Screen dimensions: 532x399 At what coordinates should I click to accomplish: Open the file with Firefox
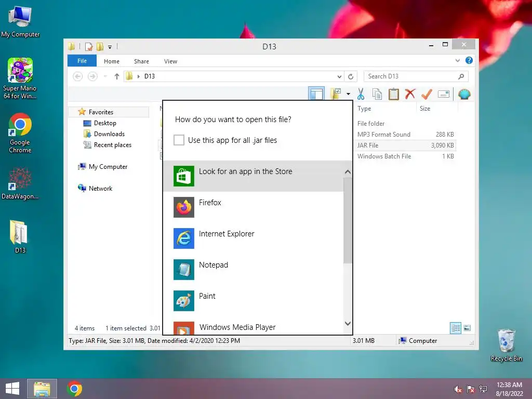click(x=253, y=207)
